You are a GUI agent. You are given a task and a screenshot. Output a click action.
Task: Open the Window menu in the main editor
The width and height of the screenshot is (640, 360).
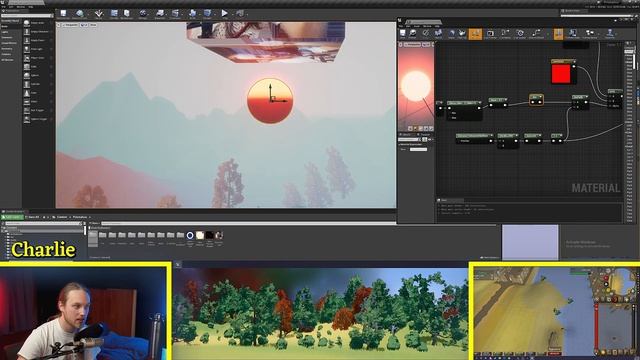pyautogui.click(x=21, y=7)
